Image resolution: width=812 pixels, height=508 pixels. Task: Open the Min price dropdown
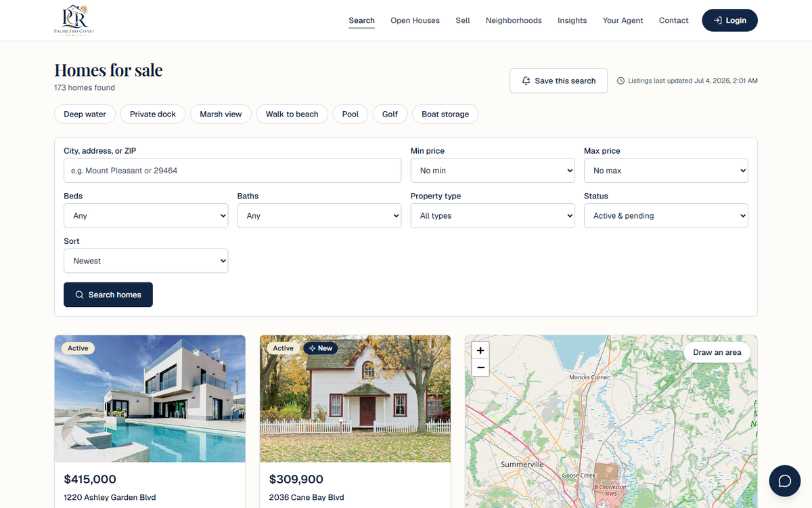(x=493, y=171)
